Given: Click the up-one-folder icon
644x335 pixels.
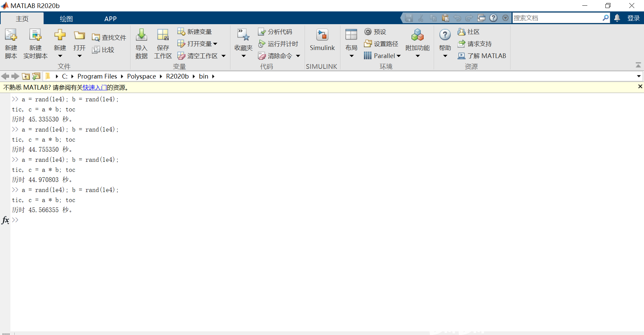Looking at the screenshot, I should pos(26,76).
